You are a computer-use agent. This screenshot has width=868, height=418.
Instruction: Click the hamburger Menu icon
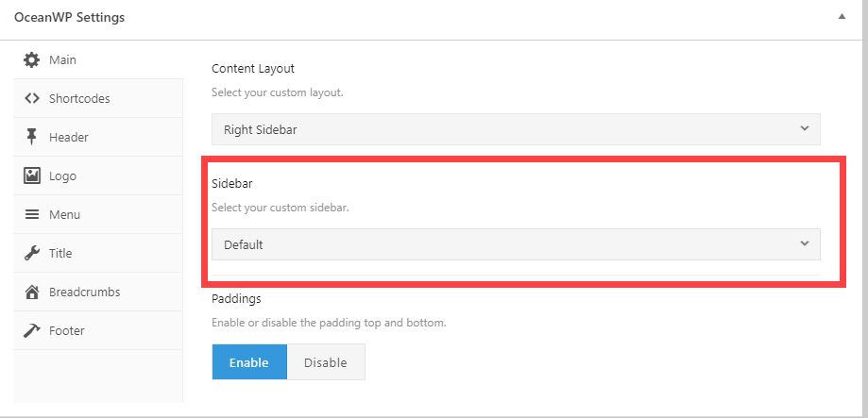tap(31, 214)
